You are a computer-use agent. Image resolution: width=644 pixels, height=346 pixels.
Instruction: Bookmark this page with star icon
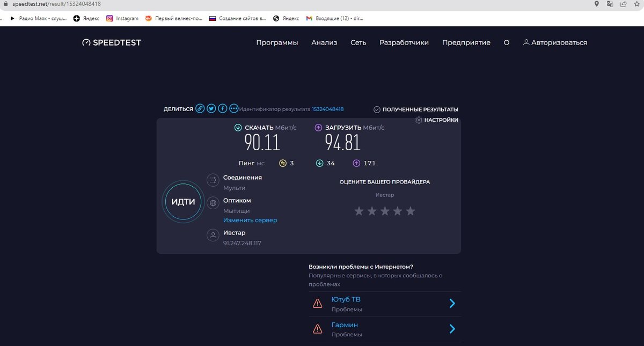636,4
